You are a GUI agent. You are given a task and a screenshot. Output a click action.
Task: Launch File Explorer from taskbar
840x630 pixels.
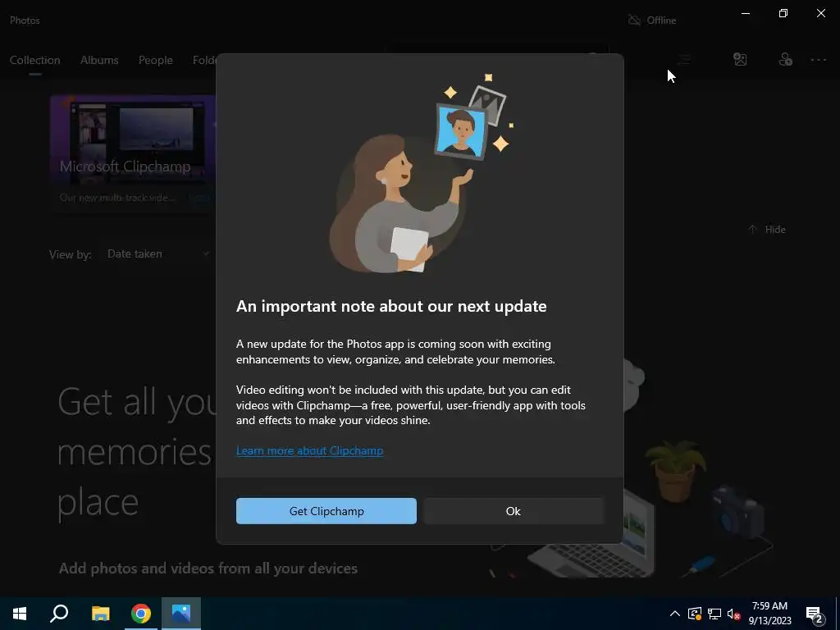click(100, 614)
